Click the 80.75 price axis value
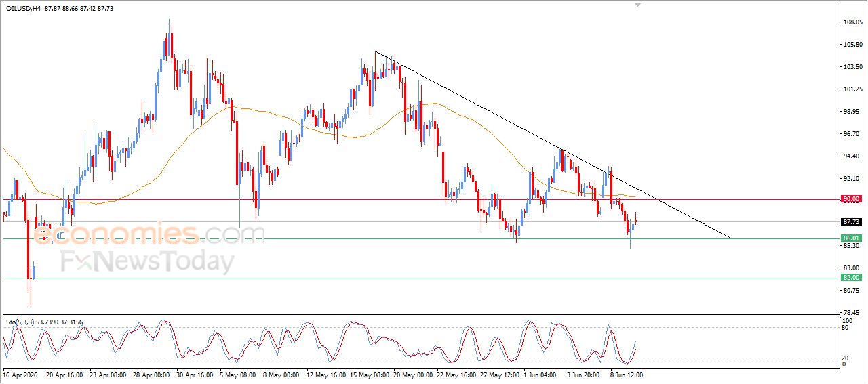 point(852,291)
